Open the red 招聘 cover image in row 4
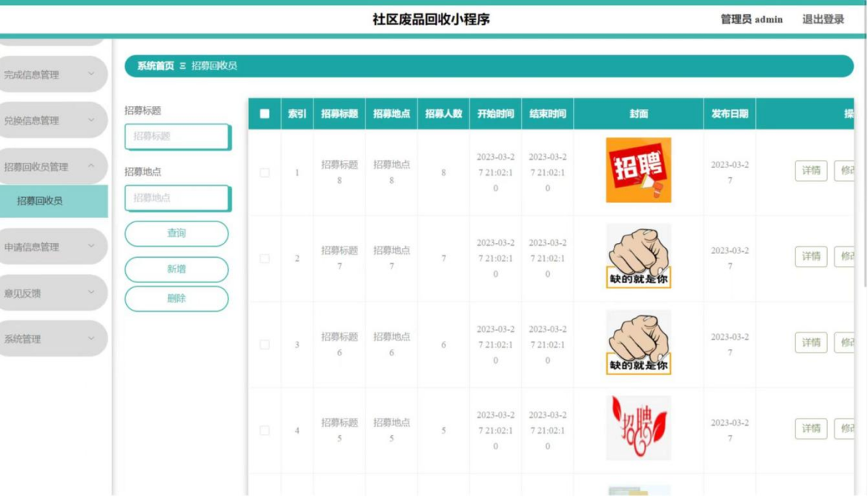The image size is (868, 497). [x=638, y=428]
